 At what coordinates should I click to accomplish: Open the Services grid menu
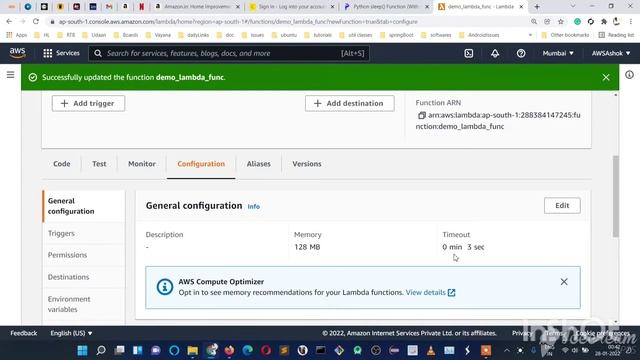61,53
